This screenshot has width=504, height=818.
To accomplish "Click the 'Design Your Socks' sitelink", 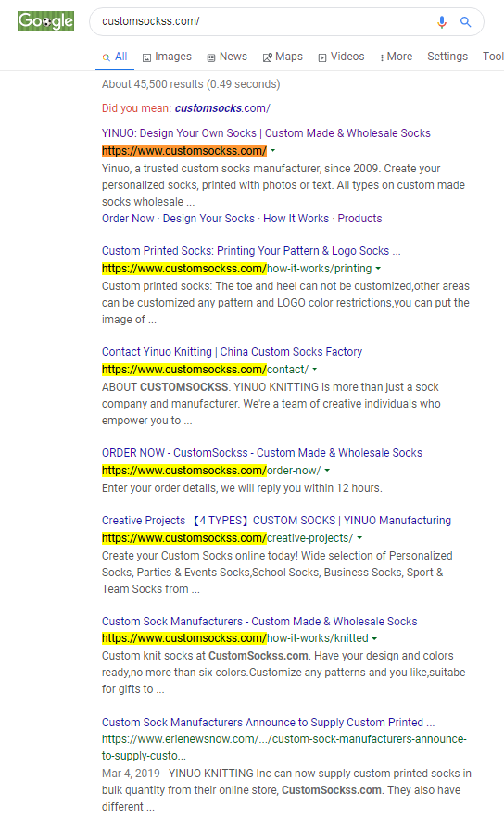I will pos(208,218).
